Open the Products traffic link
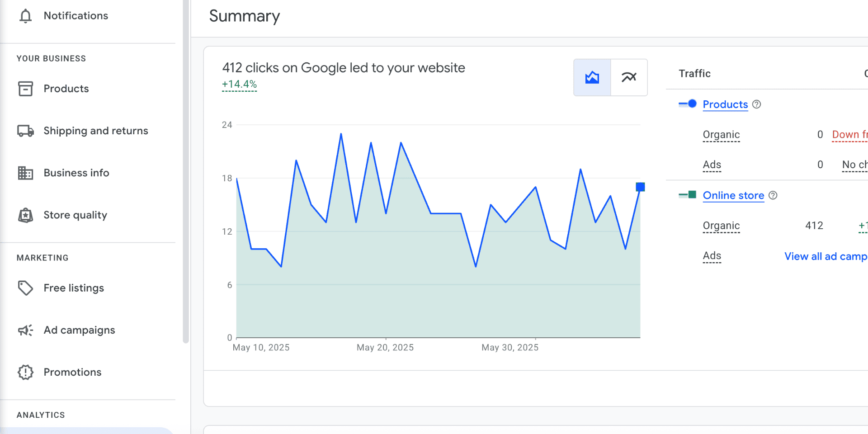Viewport: 868px width, 434px height. [725, 104]
